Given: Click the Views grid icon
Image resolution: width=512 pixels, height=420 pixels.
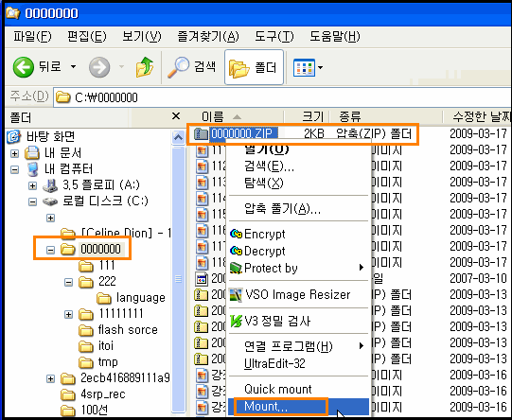Looking at the screenshot, I should click(x=304, y=68).
